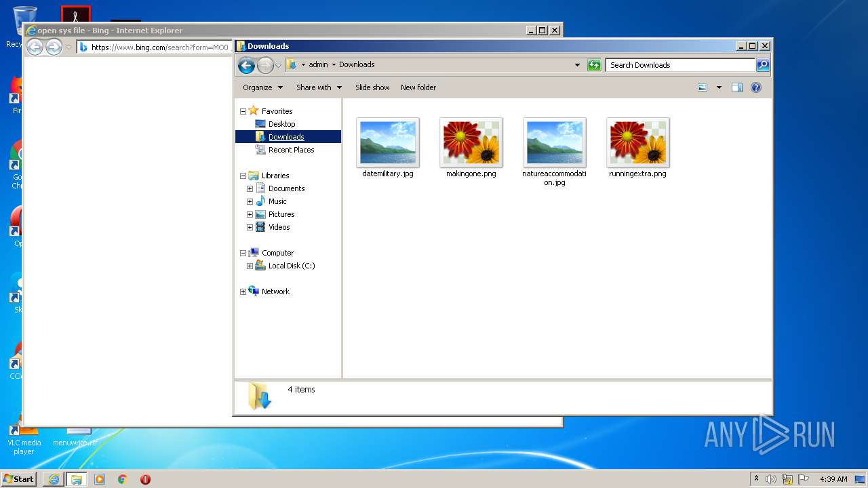Expand Pictures library
This screenshot has height=488, width=868.
[250, 214]
